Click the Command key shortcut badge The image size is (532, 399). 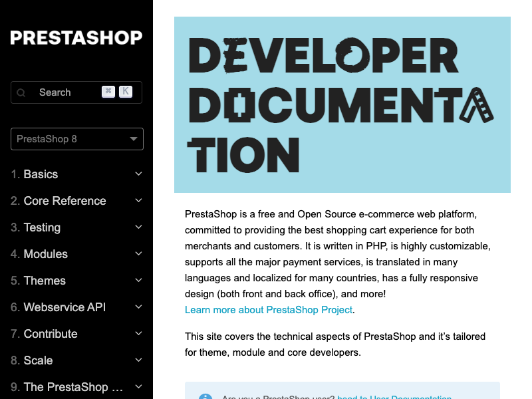click(108, 91)
